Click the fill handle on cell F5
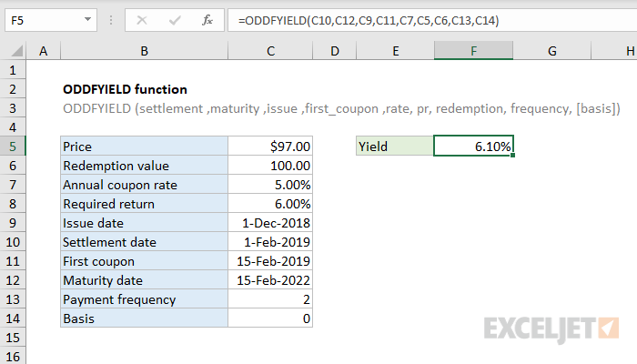 [x=512, y=156]
